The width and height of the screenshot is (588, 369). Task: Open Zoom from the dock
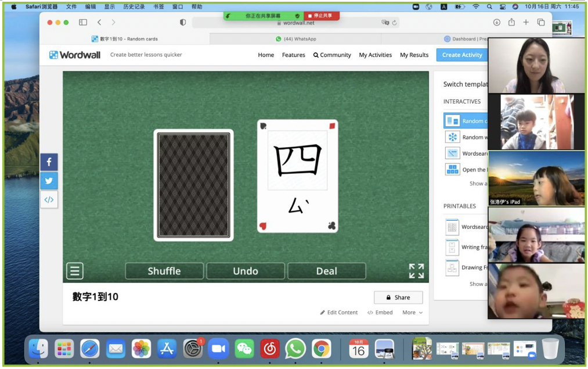point(218,349)
